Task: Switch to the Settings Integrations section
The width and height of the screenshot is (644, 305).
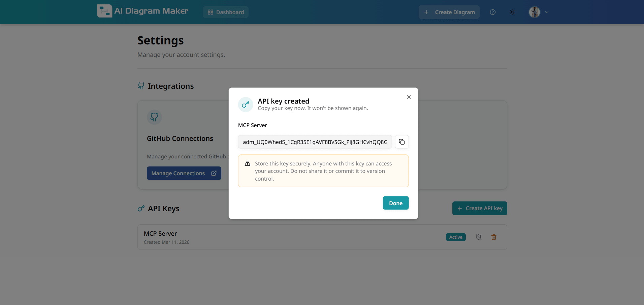Action: 171,86
